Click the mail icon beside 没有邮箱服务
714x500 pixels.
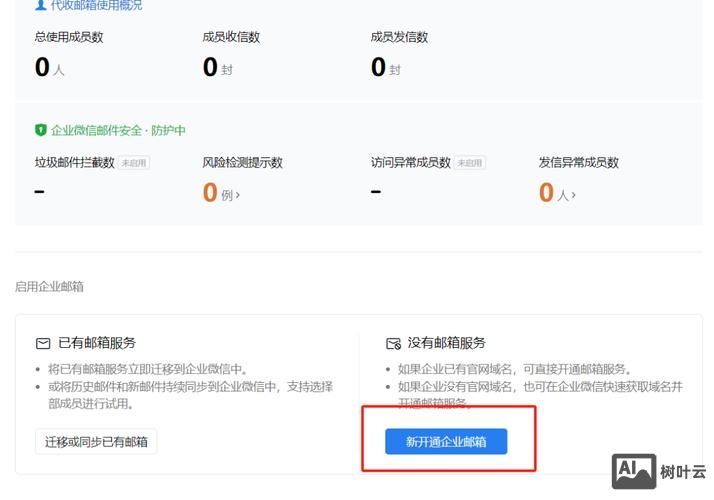pos(393,343)
